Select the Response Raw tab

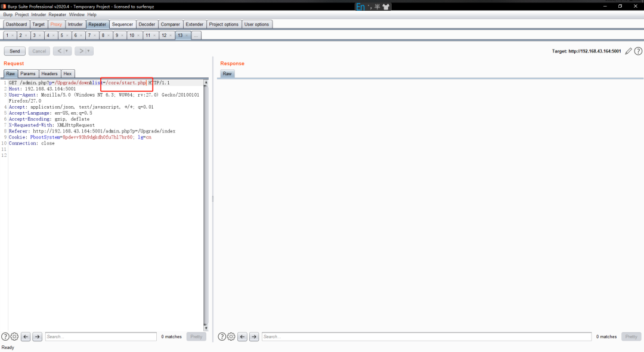pos(227,73)
